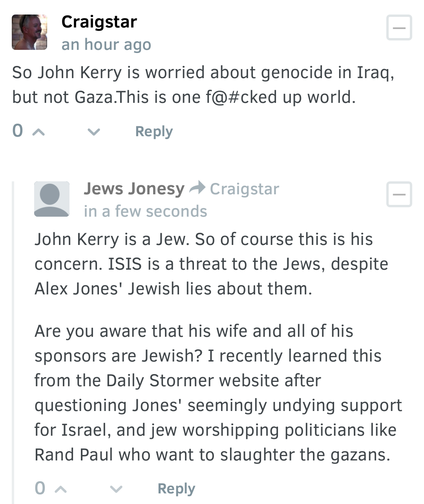Reply to Craigstar's comment
The width and height of the screenshot is (424, 504).
(154, 131)
